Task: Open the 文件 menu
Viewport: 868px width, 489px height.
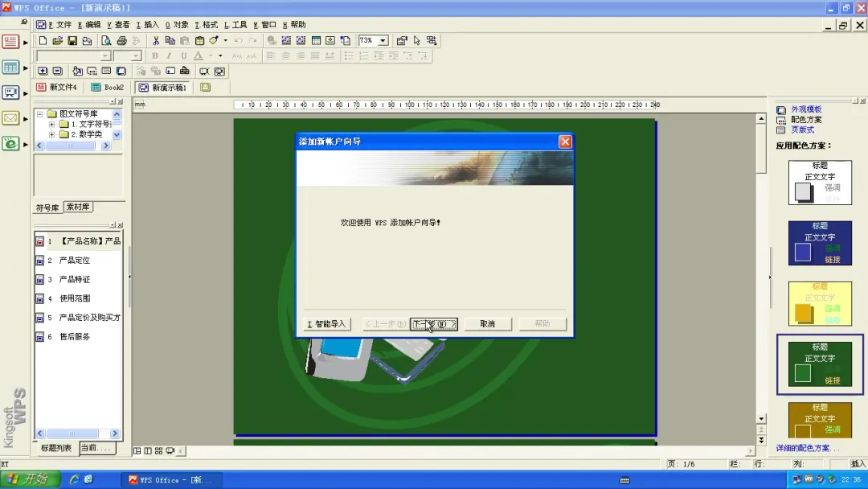Action: pyautogui.click(x=59, y=24)
